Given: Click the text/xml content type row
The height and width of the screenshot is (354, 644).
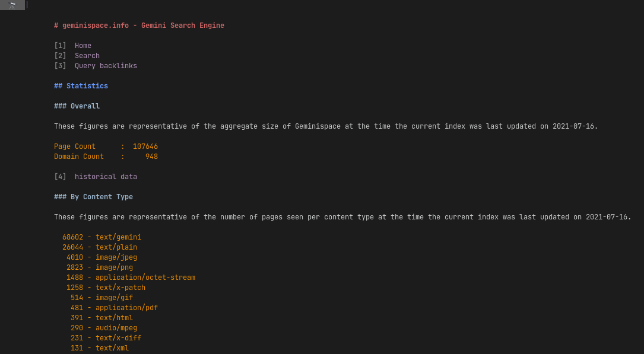Looking at the screenshot, I should 99,348.
